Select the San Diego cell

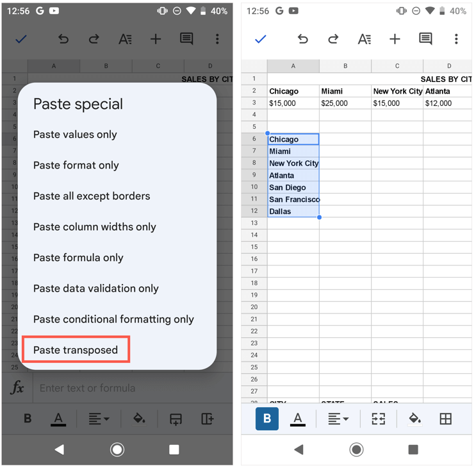[x=293, y=187]
